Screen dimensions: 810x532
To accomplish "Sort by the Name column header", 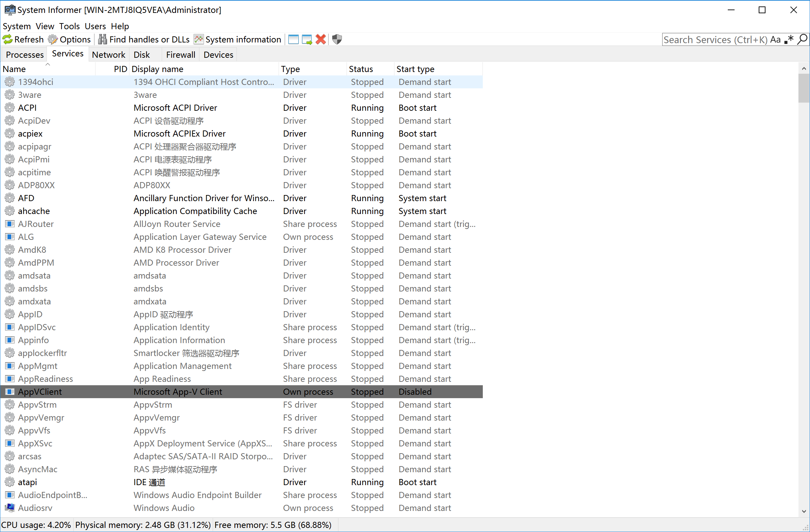I will click(14, 69).
